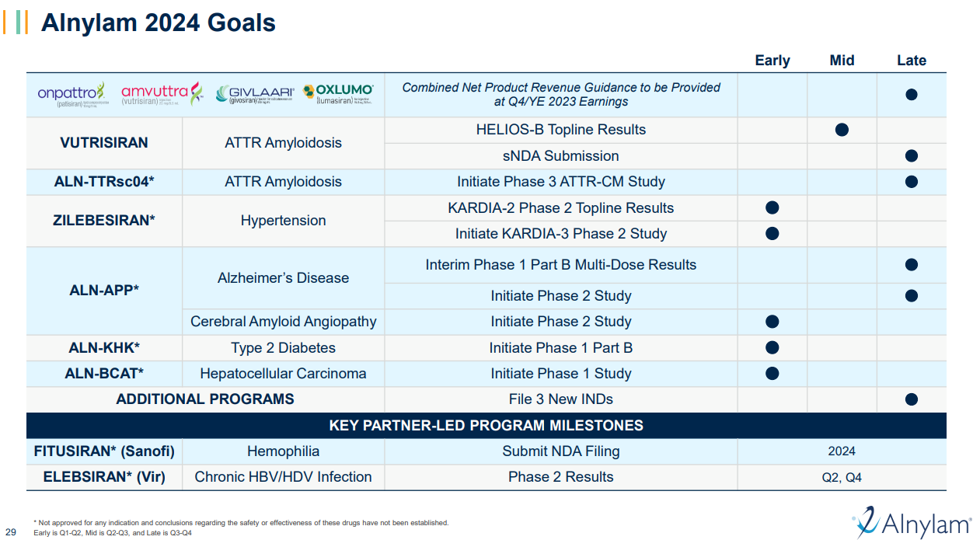Select the ZILEBESIRAN* program cell
Screen dimensions: 980x540
pos(104,221)
